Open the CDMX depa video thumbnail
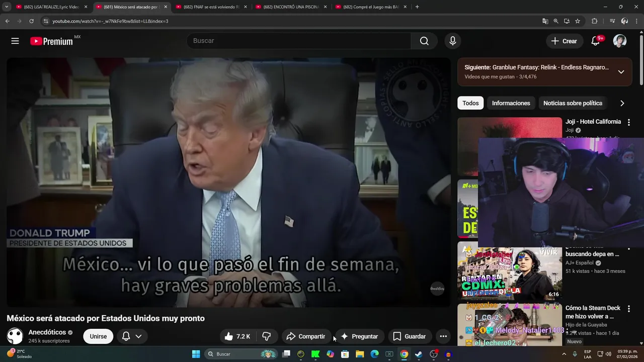This screenshot has height=362, width=644. (x=510, y=271)
